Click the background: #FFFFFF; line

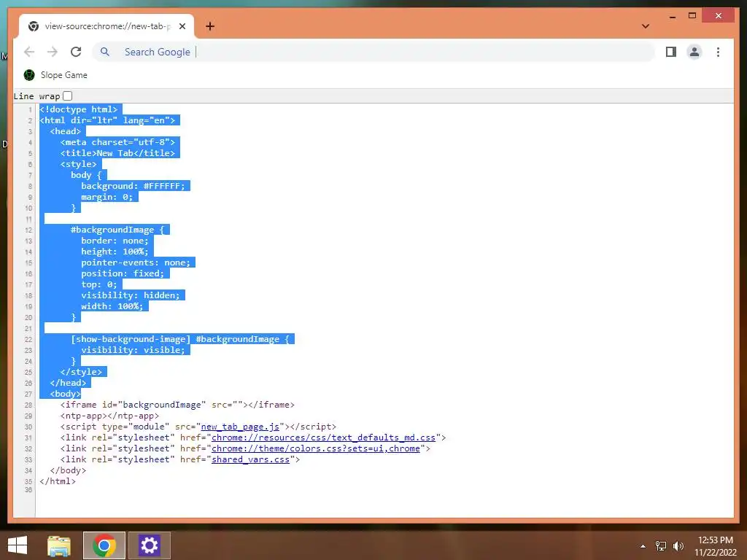[x=133, y=186]
